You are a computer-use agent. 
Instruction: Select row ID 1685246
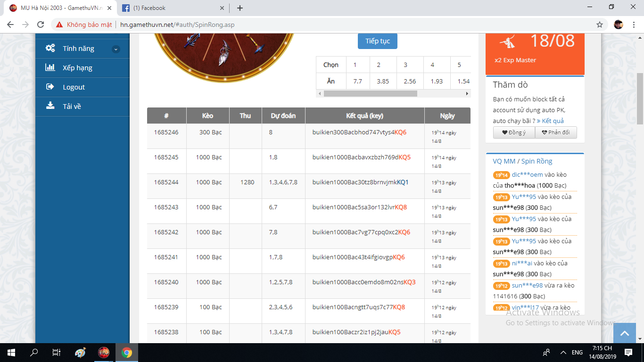166,132
